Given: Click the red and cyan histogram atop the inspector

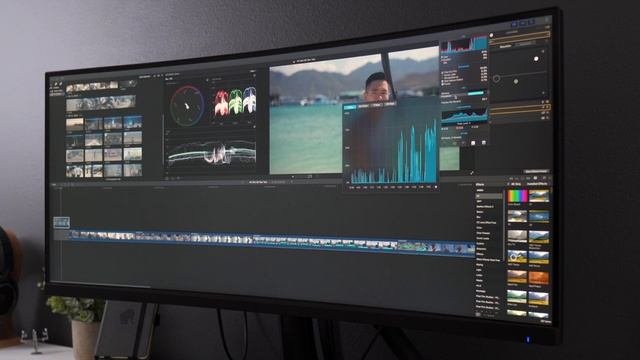Looking at the screenshot, I should 464,44.
